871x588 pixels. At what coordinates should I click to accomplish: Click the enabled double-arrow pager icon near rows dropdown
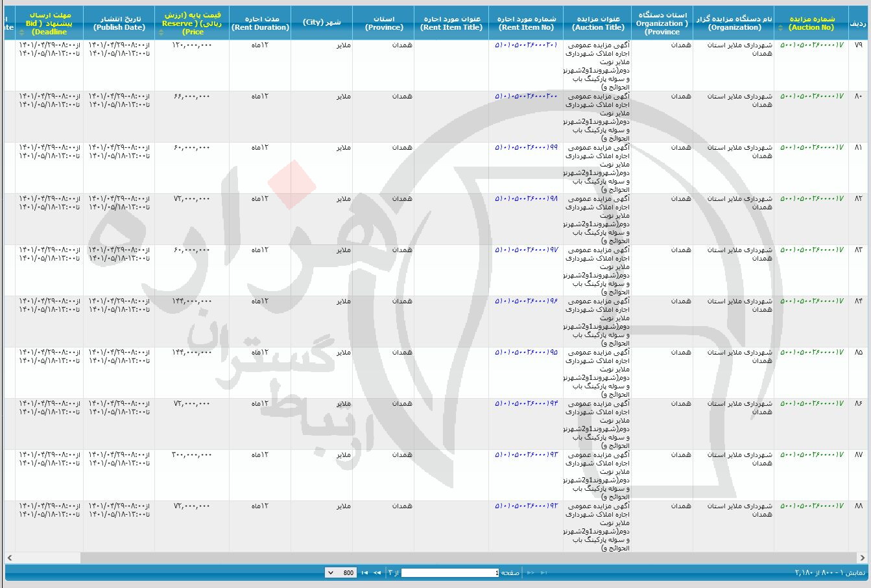coord(376,572)
